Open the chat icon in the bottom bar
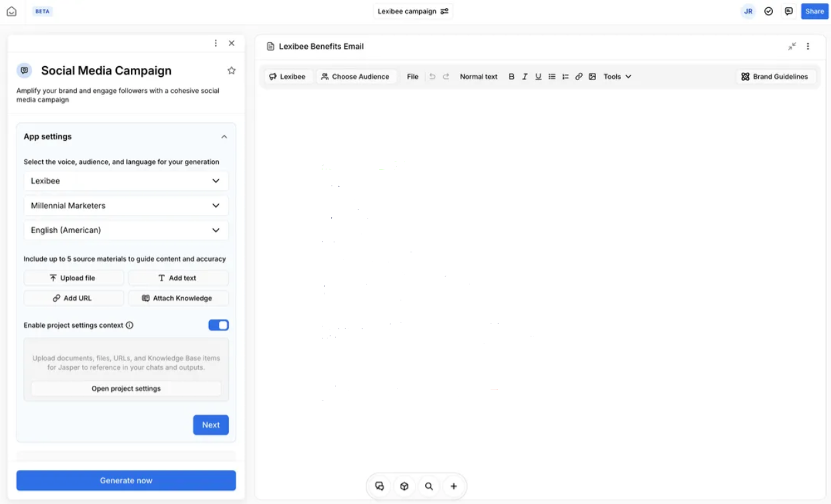Viewport: 831px width, 504px height. click(x=379, y=486)
